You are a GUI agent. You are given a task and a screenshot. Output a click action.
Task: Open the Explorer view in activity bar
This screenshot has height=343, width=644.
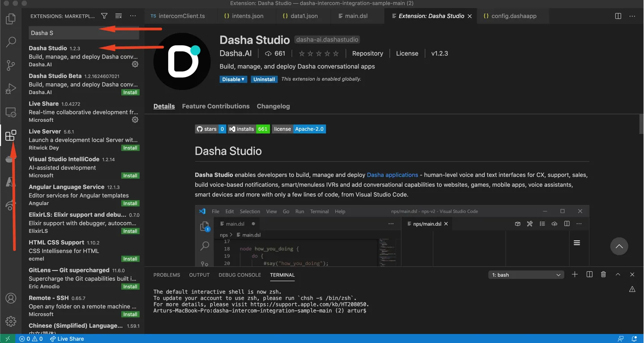[11, 19]
